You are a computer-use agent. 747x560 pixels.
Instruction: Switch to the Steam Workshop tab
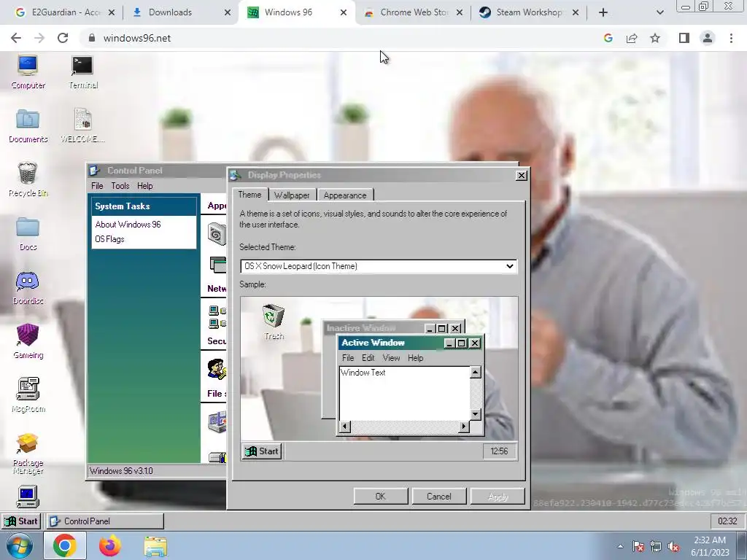(x=529, y=12)
